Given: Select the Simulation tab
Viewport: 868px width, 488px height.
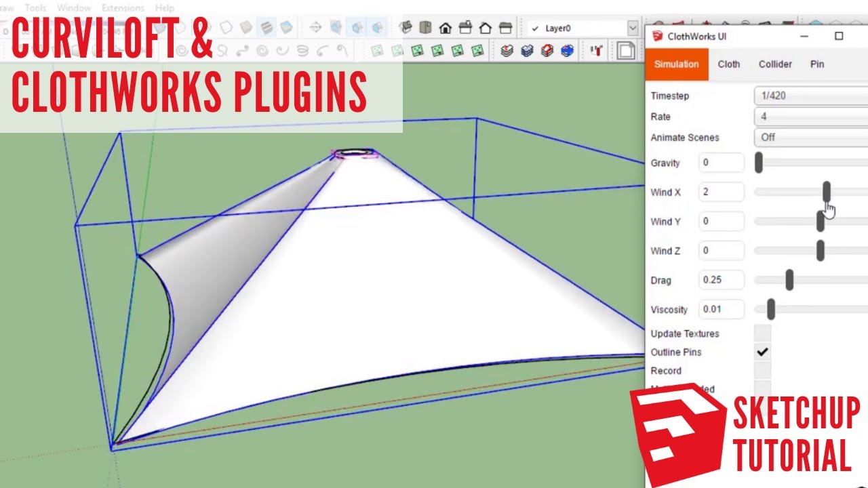Looking at the screenshot, I should [676, 64].
